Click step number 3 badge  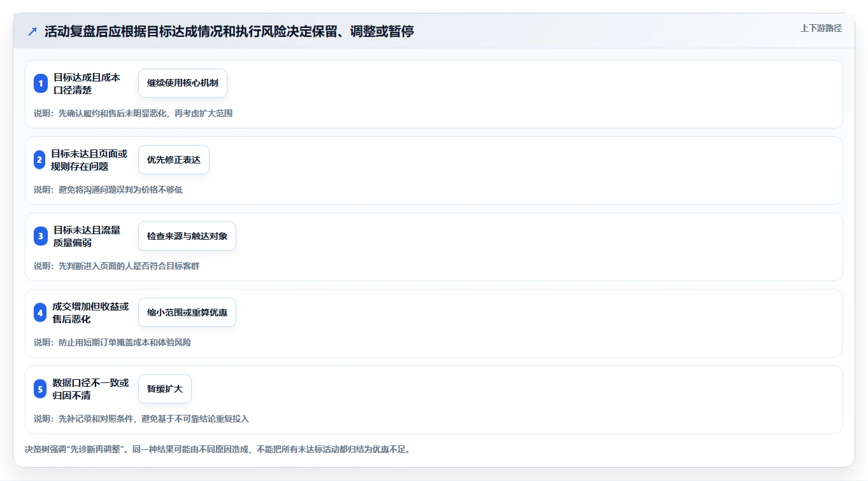pyautogui.click(x=41, y=236)
